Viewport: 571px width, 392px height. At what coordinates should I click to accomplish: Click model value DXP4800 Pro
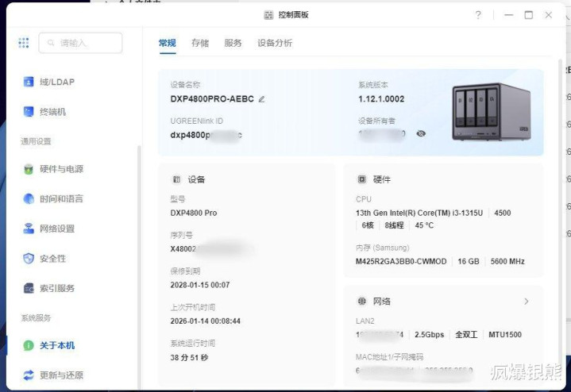pos(194,213)
